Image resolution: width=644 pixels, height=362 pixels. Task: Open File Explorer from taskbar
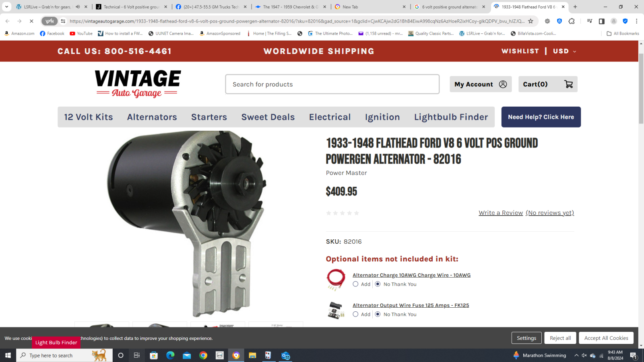point(252,355)
